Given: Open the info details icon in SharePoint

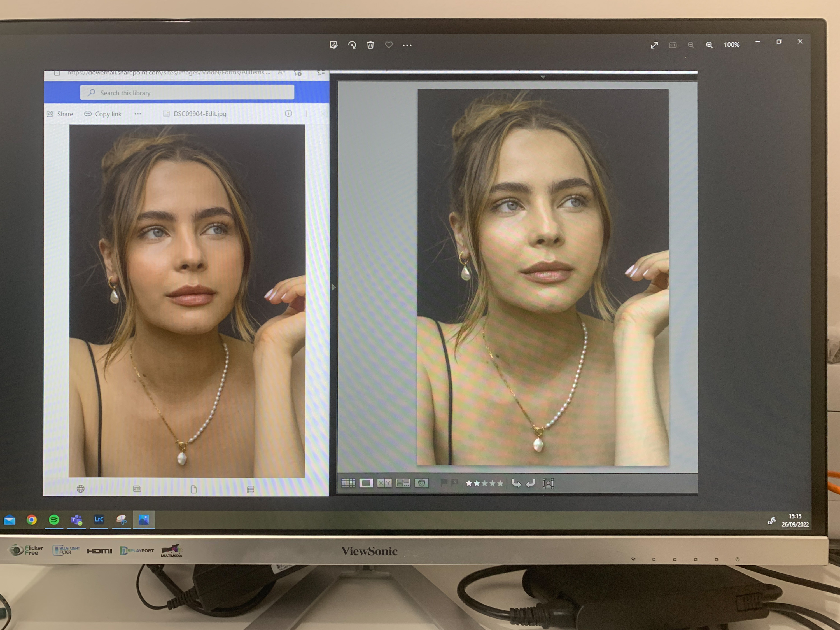Looking at the screenshot, I should click(x=289, y=114).
